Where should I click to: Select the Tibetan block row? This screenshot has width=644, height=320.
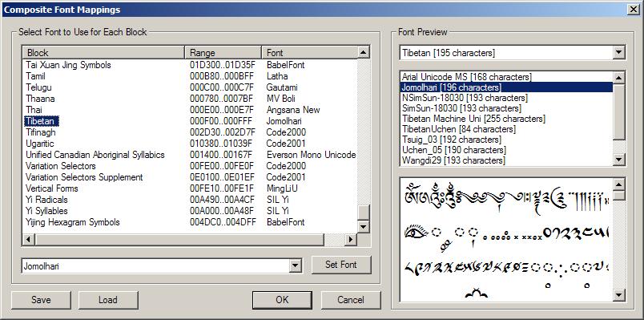point(41,121)
